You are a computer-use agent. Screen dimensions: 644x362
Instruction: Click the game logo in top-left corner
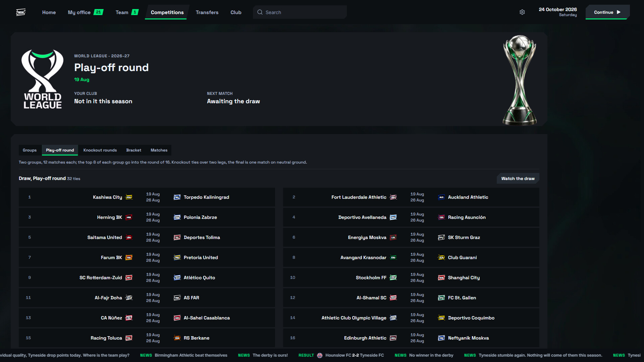coord(21,12)
